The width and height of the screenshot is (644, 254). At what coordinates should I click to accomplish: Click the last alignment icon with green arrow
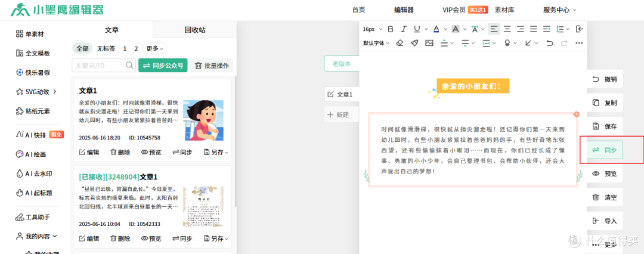(x=547, y=29)
